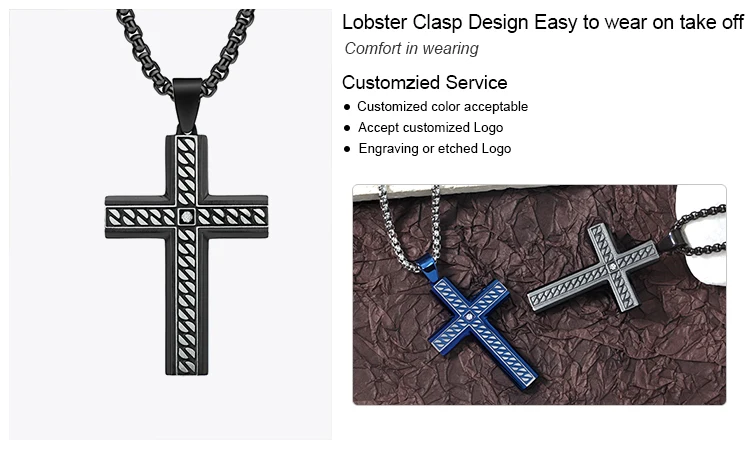Click the Accept customized Logo text
This screenshot has height=457, width=750.
[430, 127]
